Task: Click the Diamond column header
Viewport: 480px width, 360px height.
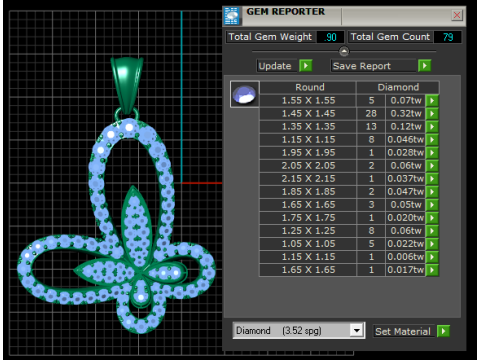Action: tap(398, 87)
